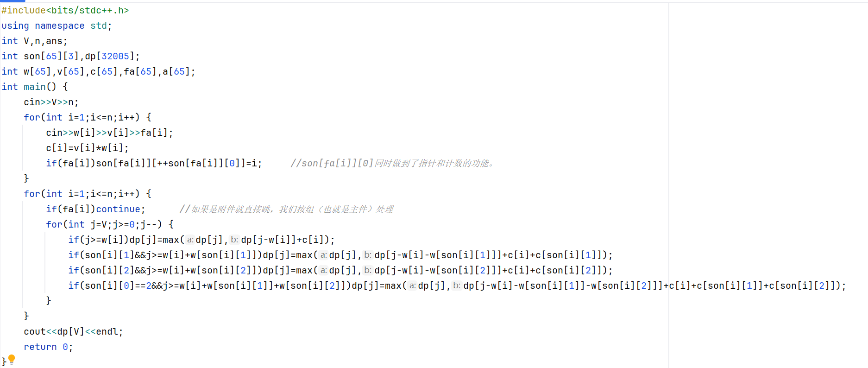
Task: Click the cout<<dp[V]<<endl; line
Action: click(73, 331)
